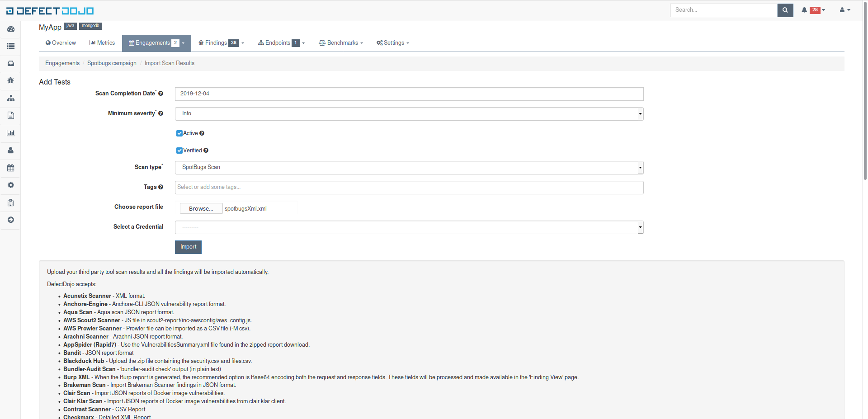This screenshot has height=419, width=868.
Task: Show help for Minimum severity
Action: pyautogui.click(x=160, y=113)
